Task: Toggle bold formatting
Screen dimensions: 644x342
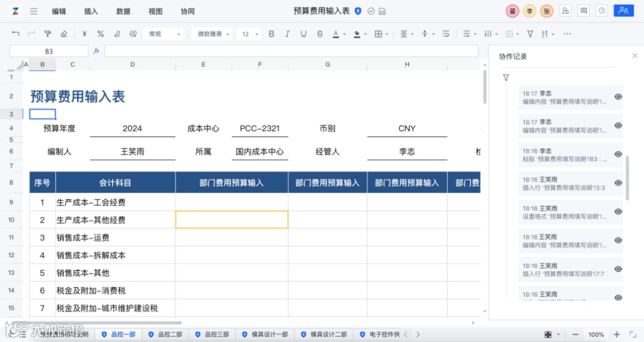Action: tap(271, 34)
